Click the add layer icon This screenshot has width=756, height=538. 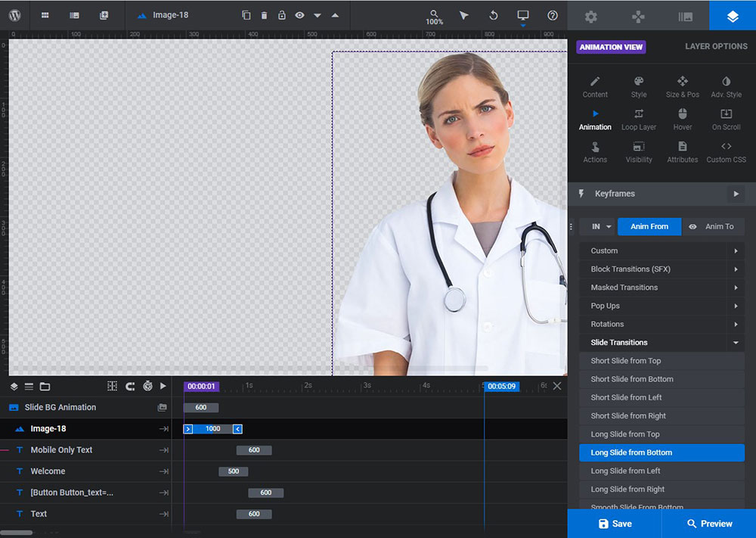click(x=104, y=15)
